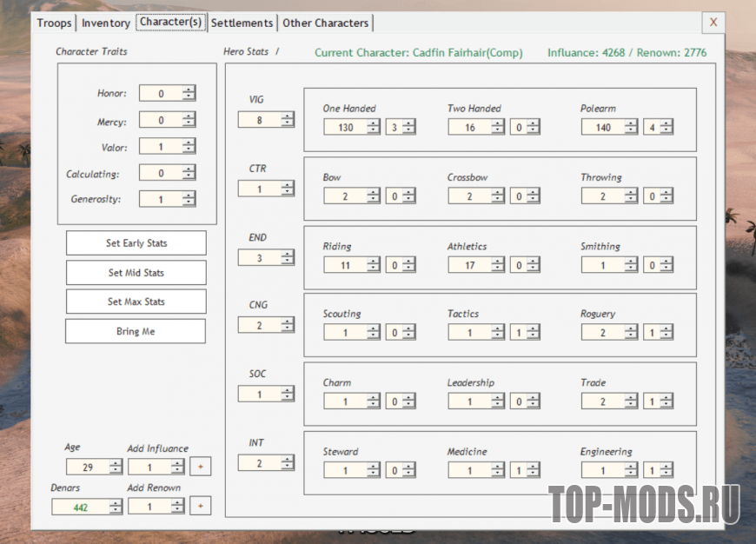Select the Denars amount field
Viewport: 756px width, 544px height.
79,507
